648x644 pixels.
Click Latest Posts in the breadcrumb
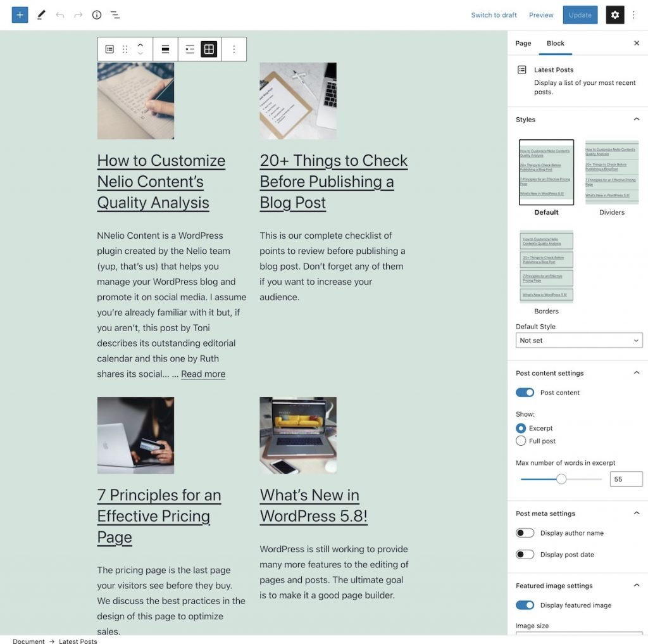tap(78, 641)
